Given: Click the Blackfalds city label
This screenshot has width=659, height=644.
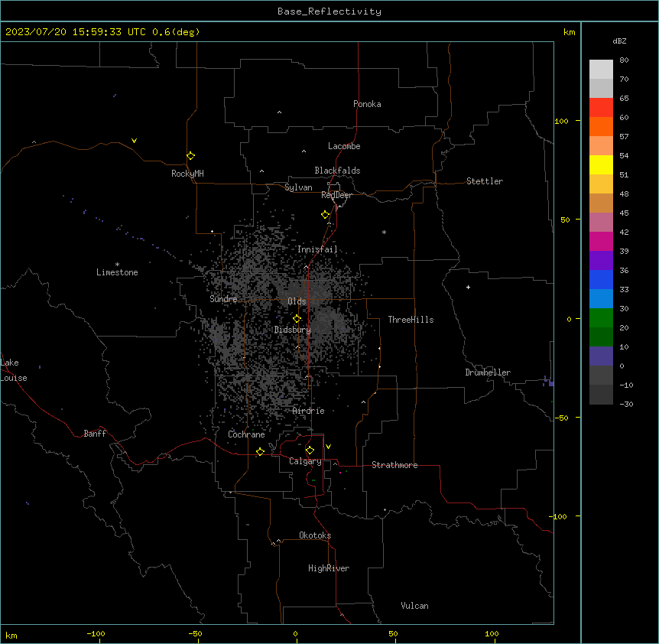Looking at the screenshot, I should [x=337, y=171].
